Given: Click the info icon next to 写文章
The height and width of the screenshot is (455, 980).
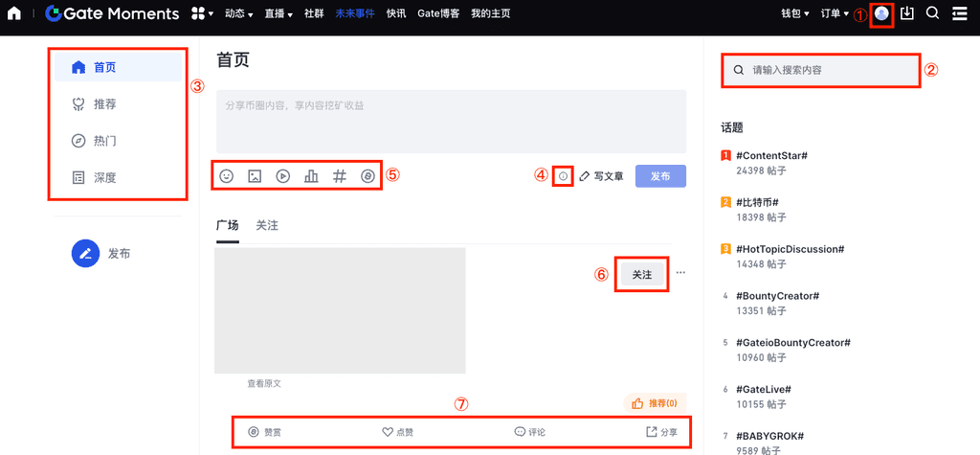Looking at the screenshot, I should pyautogui.click(x=563, y=176).
